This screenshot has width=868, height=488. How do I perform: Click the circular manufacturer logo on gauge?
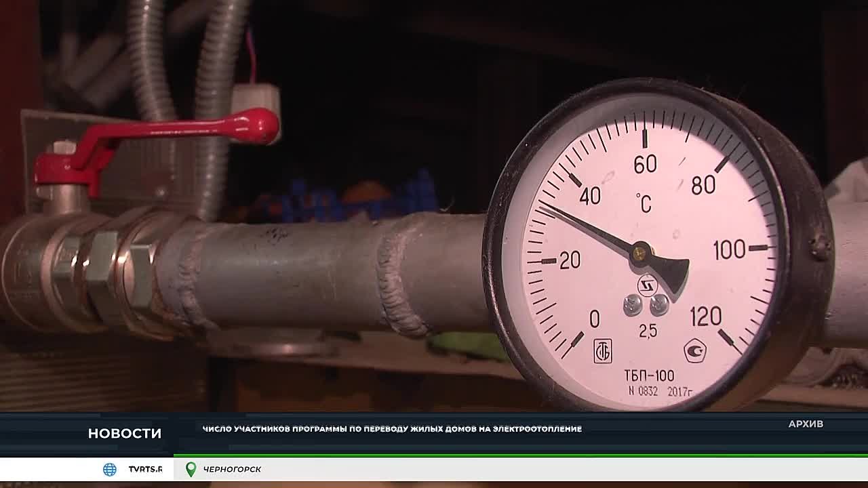point(647,286)
